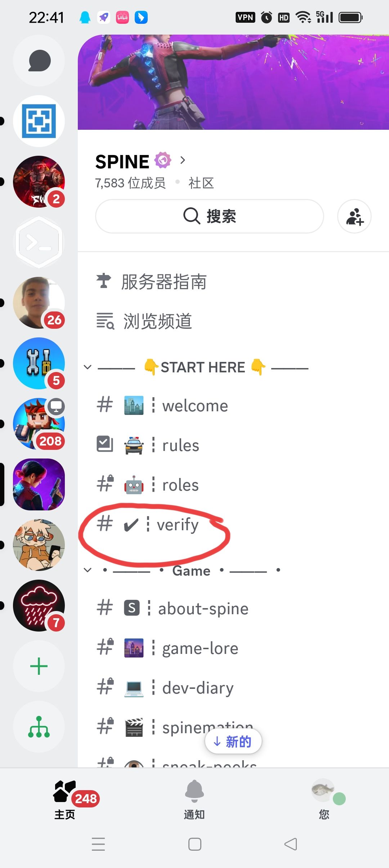Expand SPINE server details chevron
The height and width of the screenshot is (868, 389).
click(183, 160)
